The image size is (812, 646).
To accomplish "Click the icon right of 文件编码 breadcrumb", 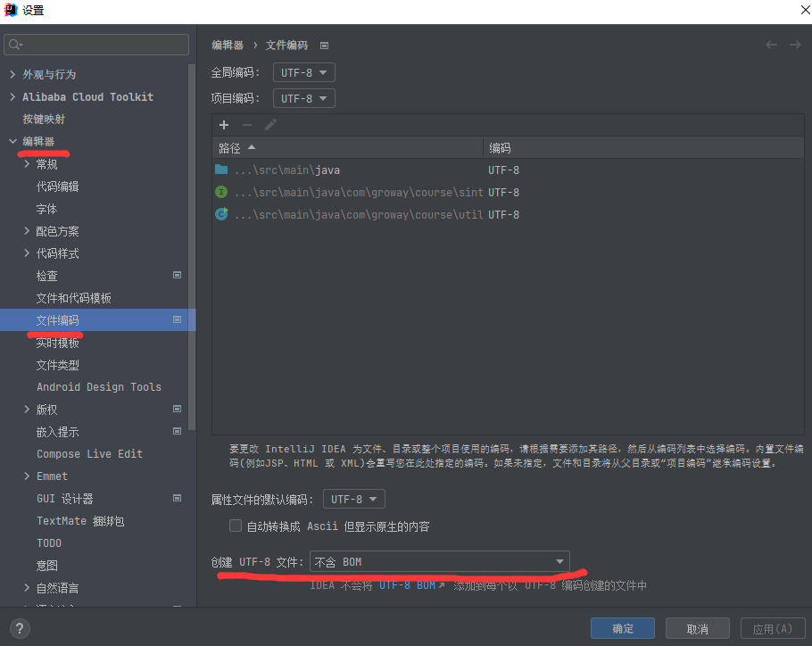I will 324,45.
